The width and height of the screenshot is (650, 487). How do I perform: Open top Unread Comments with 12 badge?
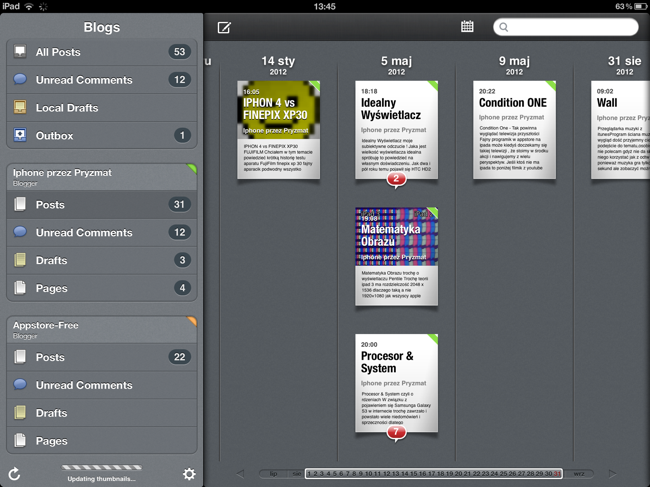point(102,80)
